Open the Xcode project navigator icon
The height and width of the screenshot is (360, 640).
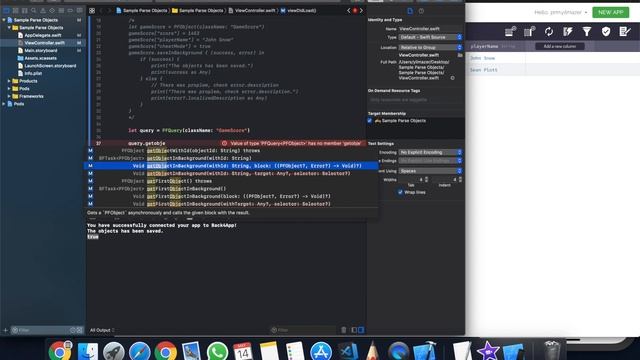[x=6, y=11]
